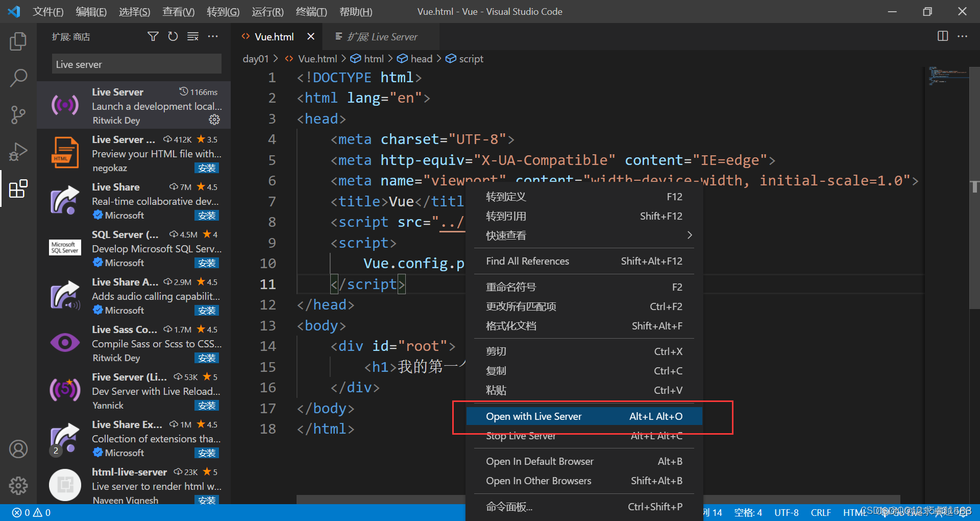The image size is (980, 521).
Task: Open the Search view icon
Action: [x=18, y=78]
